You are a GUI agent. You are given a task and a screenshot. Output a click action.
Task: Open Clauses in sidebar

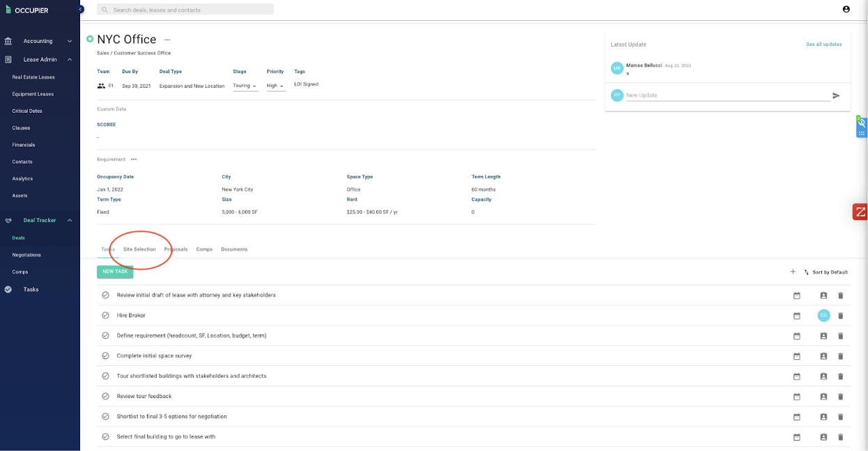tap(21, 128)
